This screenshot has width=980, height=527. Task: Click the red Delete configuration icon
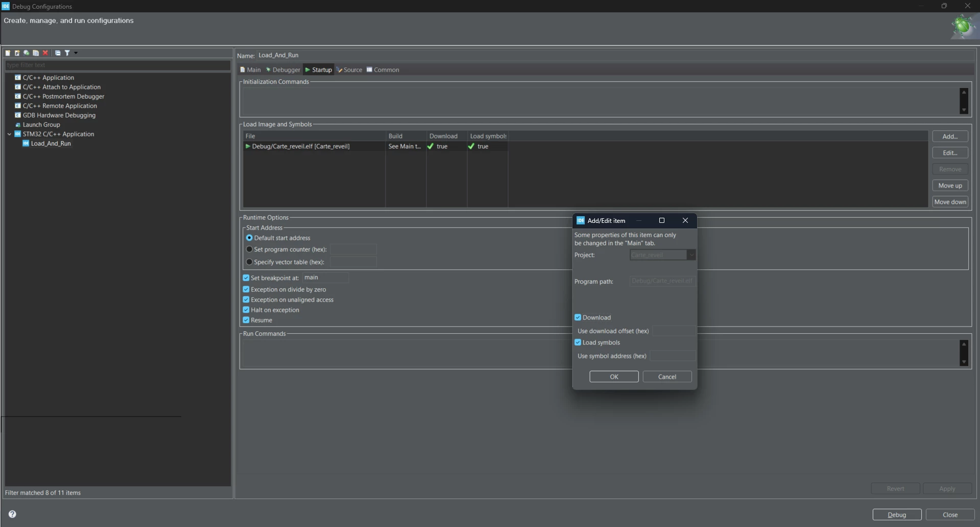pyautogui.click(x=45, y=53)
